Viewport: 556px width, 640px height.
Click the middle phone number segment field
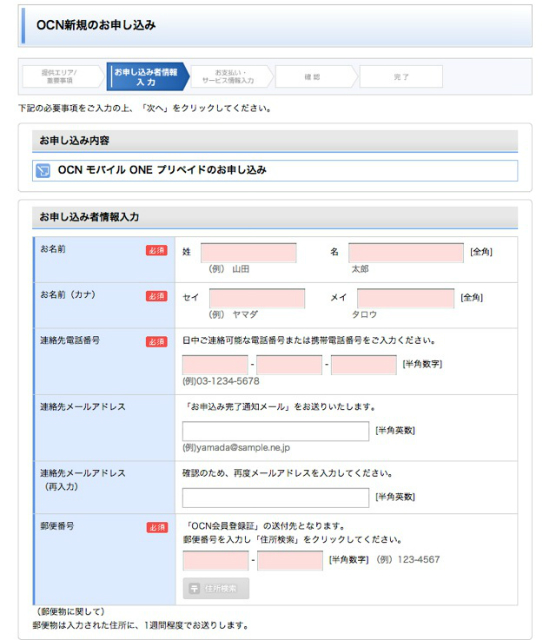tap(289, 364)
